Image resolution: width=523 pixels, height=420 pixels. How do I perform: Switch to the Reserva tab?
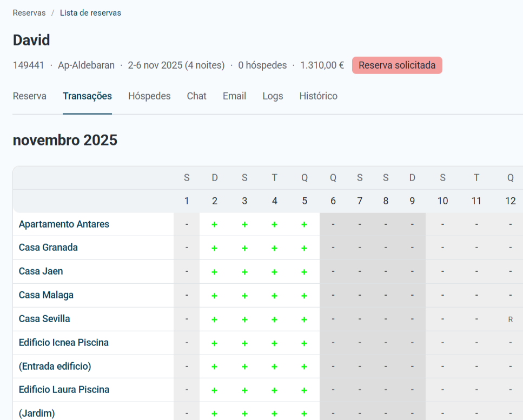(x=30, y=96)
